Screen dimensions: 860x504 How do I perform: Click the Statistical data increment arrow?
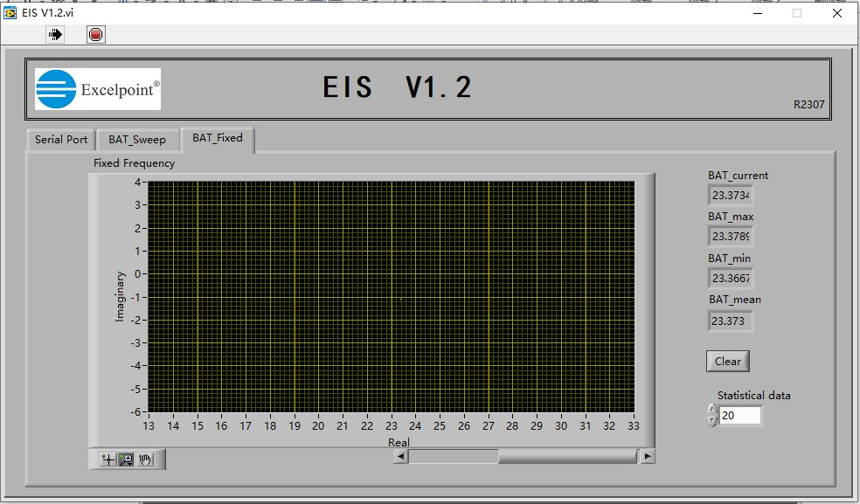(x=712, y=409)
